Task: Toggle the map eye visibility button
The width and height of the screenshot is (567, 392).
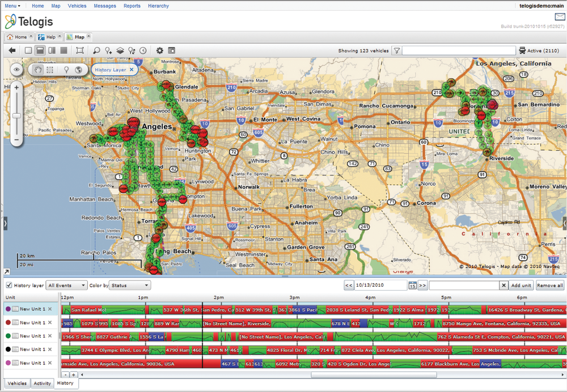Action: [17, 70]
